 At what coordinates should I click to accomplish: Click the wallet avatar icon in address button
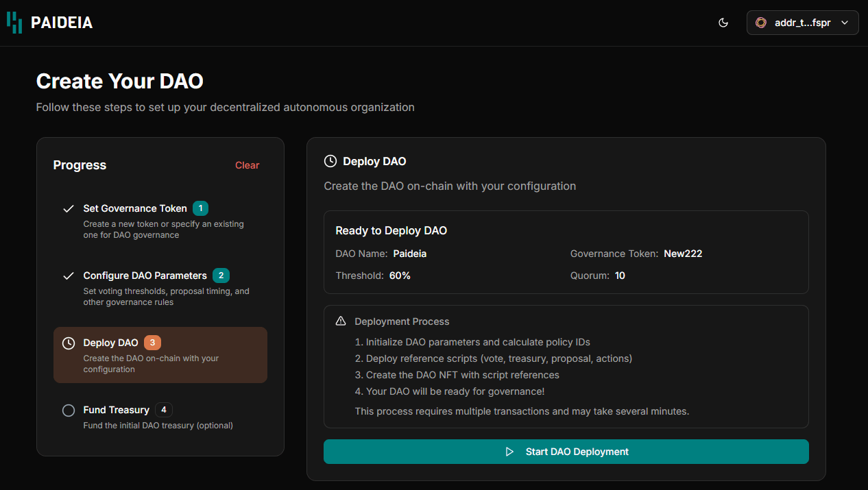click(761, 22)
